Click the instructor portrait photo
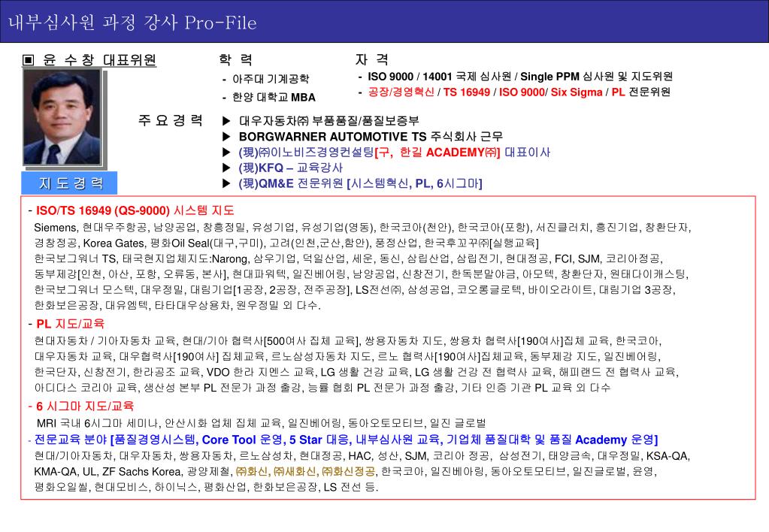The height and width of the screenshot is (532, 769). point(62,117)
